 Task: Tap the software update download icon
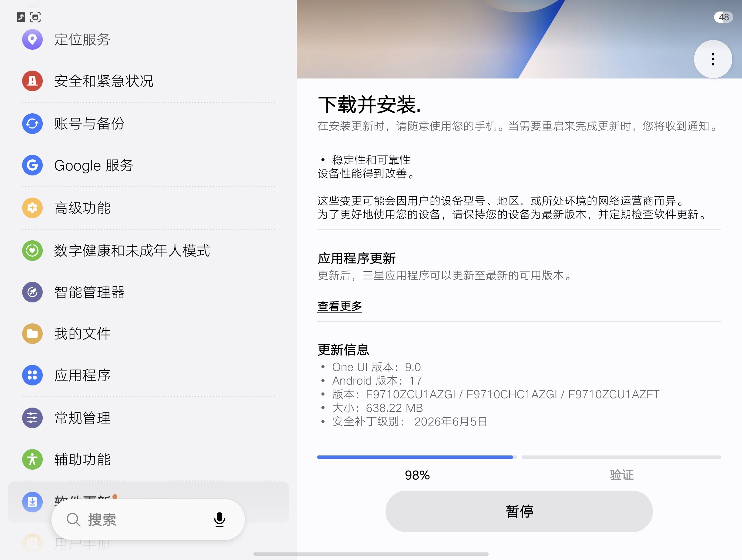coord(32,502)
